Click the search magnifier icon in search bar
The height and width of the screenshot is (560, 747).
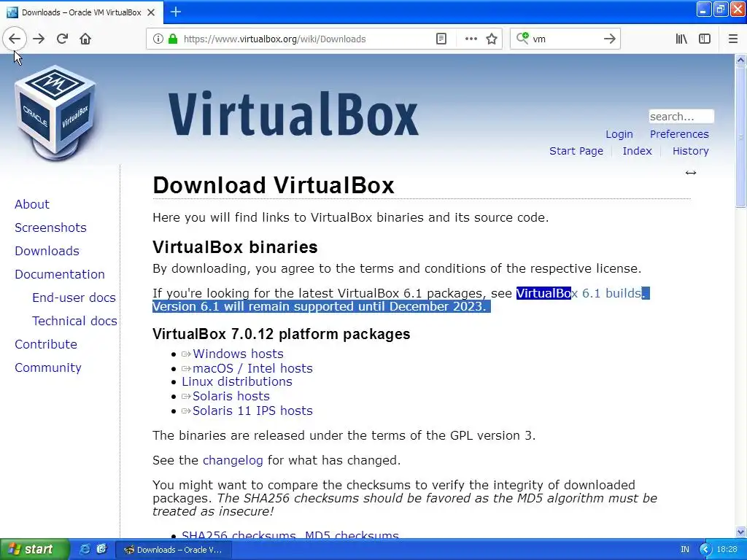point(522,38)
